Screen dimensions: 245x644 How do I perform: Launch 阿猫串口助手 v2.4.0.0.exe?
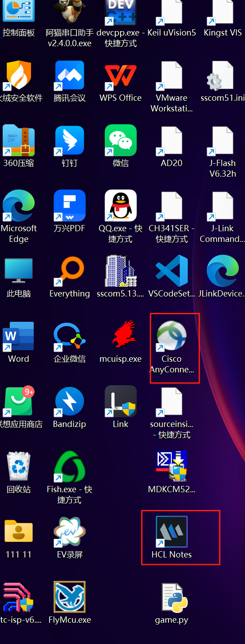point(70,12)
